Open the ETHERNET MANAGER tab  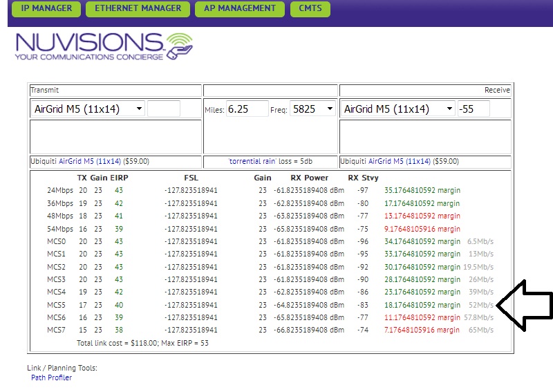(x=138, y=8)
